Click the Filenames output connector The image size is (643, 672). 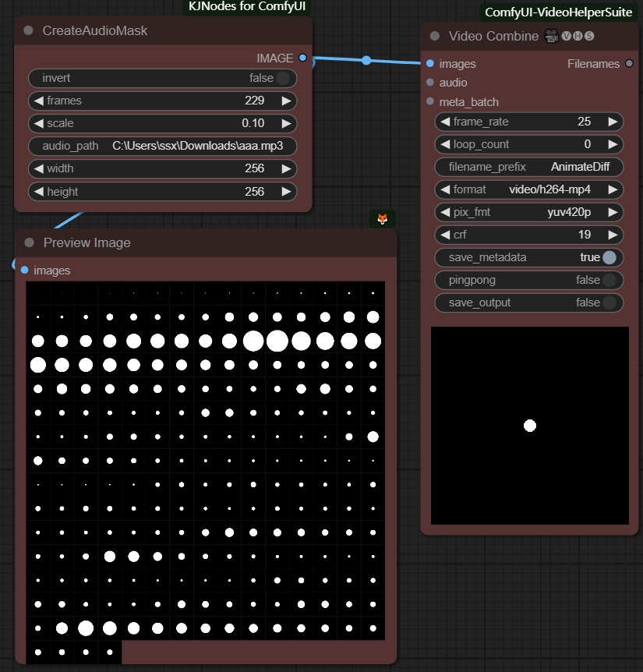[629, 64]
